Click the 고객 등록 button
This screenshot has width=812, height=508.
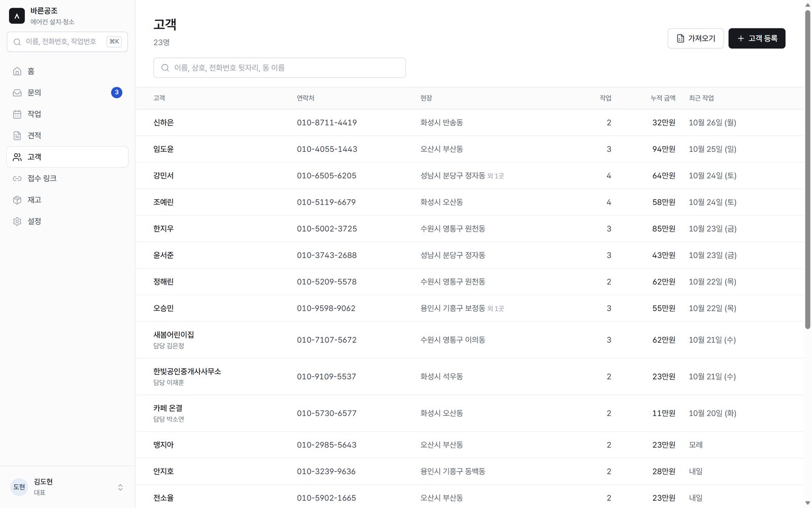click(x=757, y=39)
